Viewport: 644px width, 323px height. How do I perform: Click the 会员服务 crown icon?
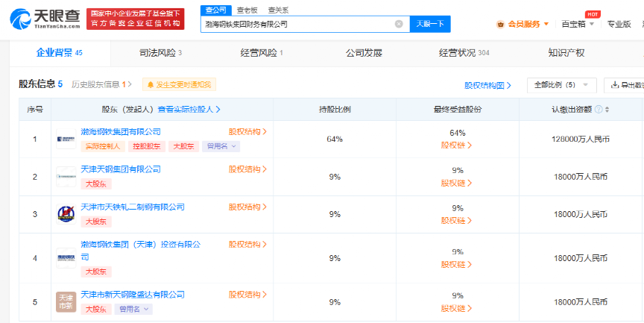(500, 25)
